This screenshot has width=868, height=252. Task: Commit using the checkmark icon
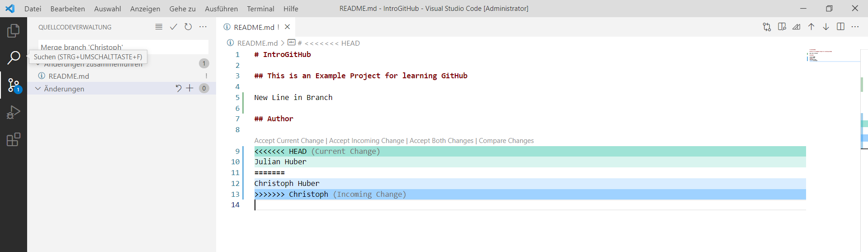174,27
